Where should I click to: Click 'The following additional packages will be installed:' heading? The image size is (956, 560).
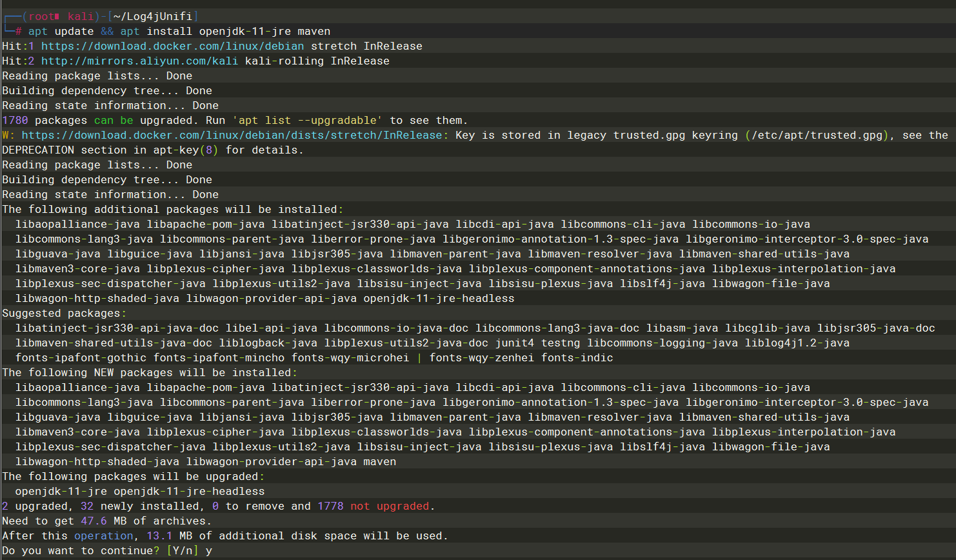pos(173,209)
